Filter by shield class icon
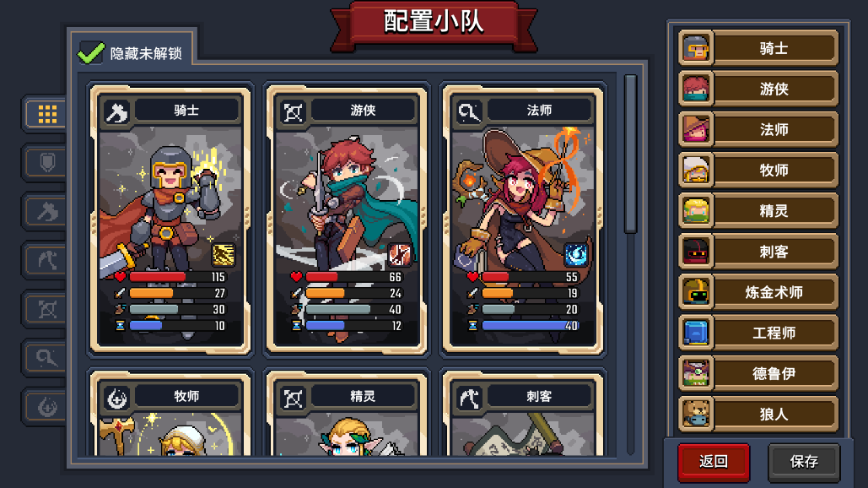The height and width of the screenshot is (488, 868). coord(47,163)
